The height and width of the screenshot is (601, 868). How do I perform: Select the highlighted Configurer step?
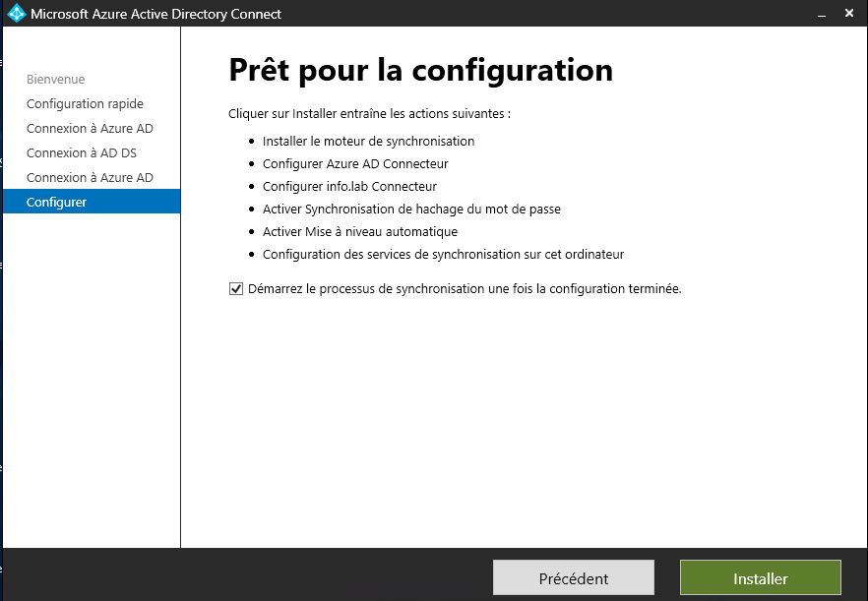pos(92,202)
